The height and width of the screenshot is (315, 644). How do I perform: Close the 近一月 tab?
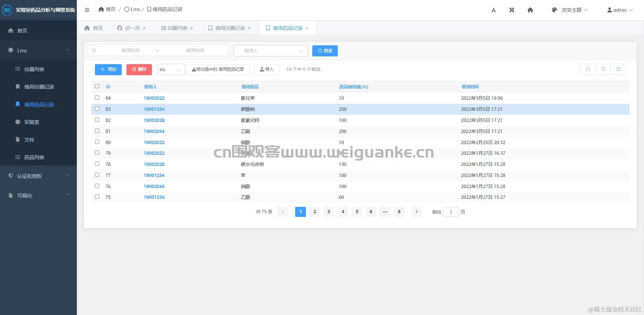144,28
